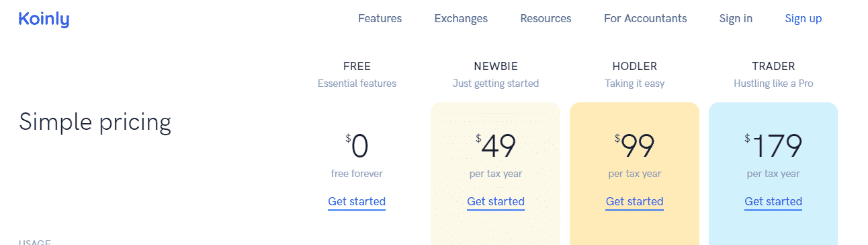Open the Exchanges menu item
The image size is (868, 245).
[x=461, y=18]
